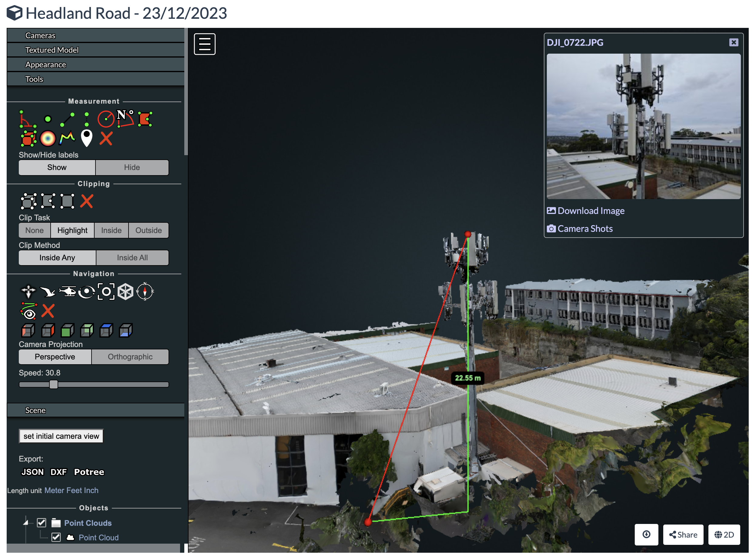Viewport: 756px width, 560px height.
Task: Switch to the 2D map view
Action: pos(725,535)
